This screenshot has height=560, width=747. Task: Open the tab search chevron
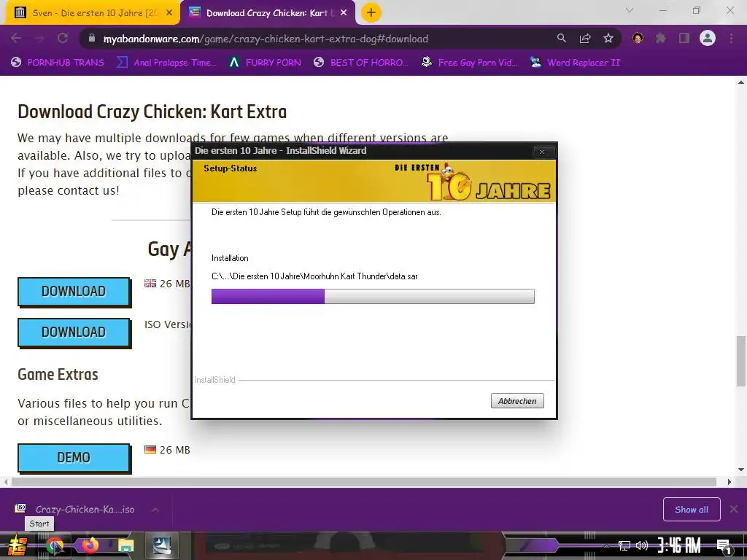click(x=630, y=10)
